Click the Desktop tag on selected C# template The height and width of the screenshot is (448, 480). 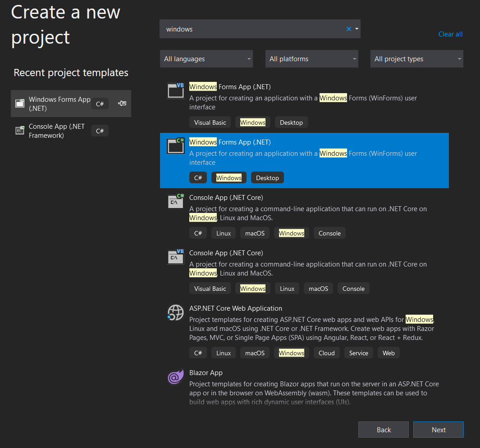point(267,178)
